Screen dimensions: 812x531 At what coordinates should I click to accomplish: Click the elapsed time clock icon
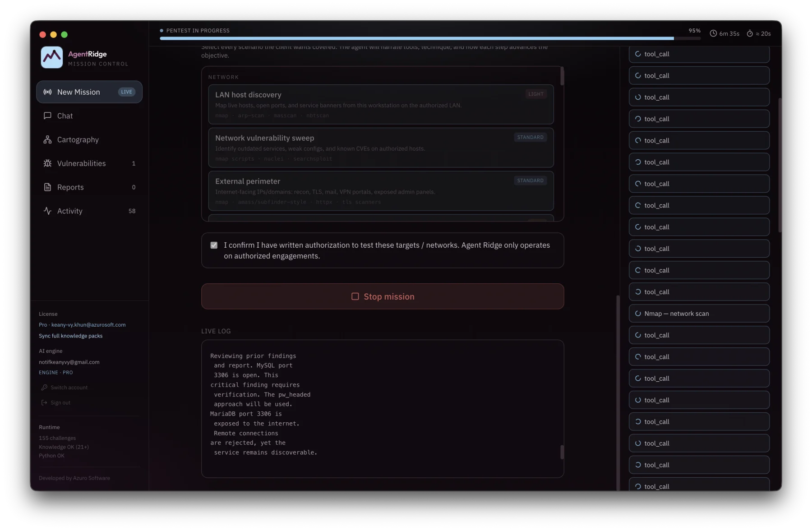tap(713, 33)
